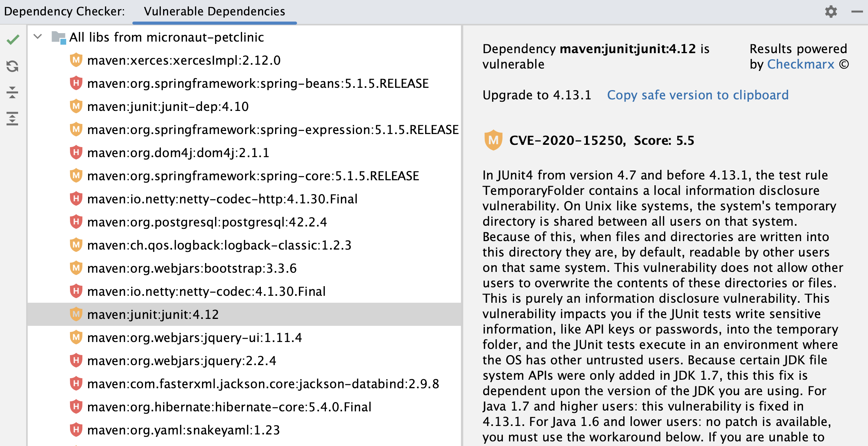
Task: Click the medium shield icon of bootstrap
Action: pos(76,268)
